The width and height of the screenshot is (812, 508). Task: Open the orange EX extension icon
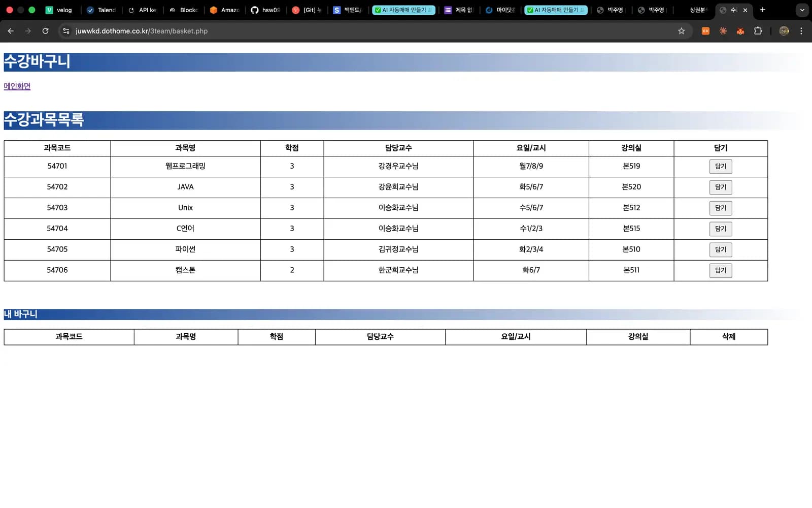point(705,31)
